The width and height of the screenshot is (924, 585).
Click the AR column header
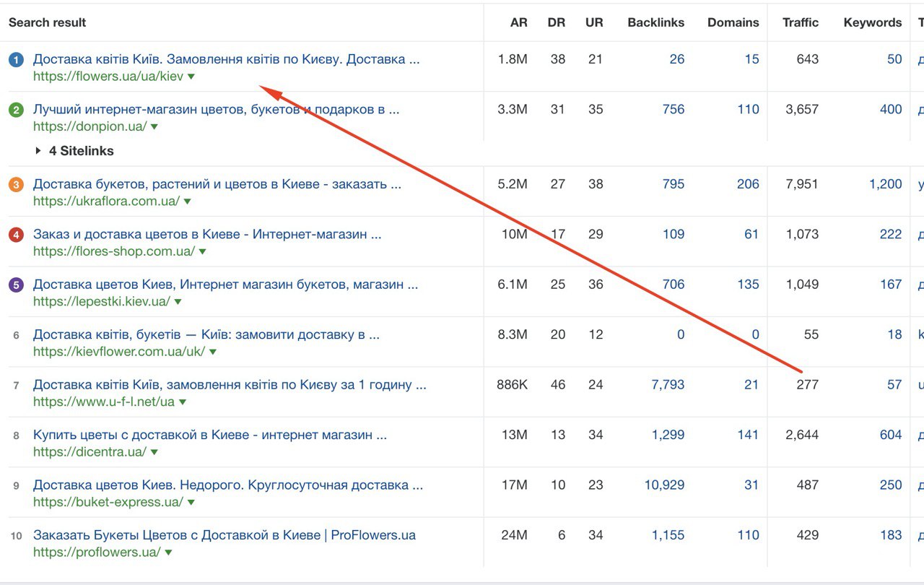pyautogui.click(x=519, y=22)
